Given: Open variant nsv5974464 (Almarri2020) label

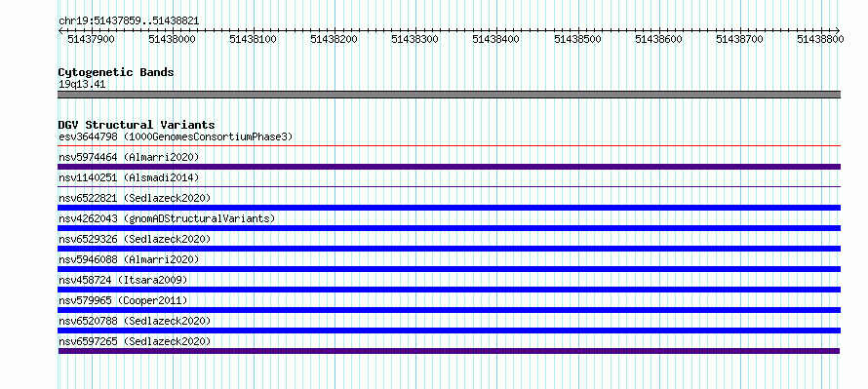Looking at the screenshot, I should click(129, 157).
